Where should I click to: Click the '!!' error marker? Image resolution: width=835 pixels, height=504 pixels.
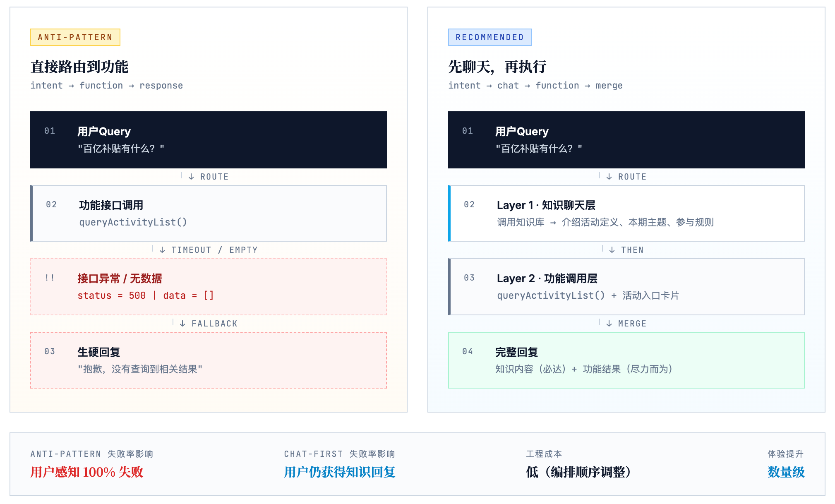click(50, 278)
